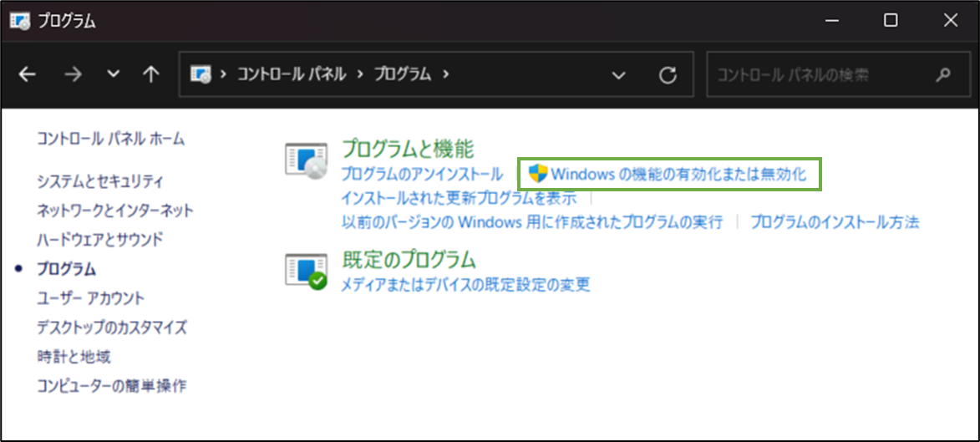Click インストールされた更新プログラムを表示
Screen dimensions: 980x442
tap(459, 197)
